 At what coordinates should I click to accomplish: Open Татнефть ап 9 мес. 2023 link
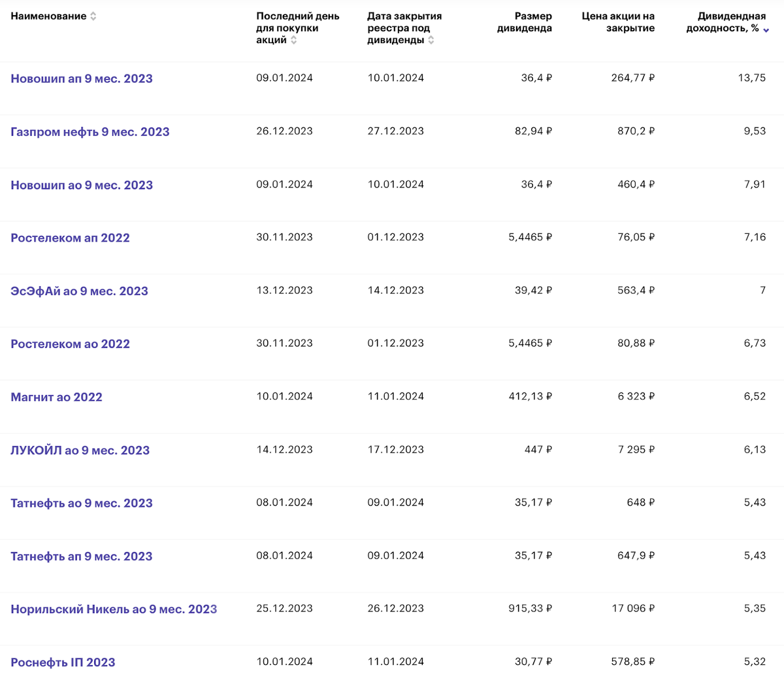coord(82,557)
